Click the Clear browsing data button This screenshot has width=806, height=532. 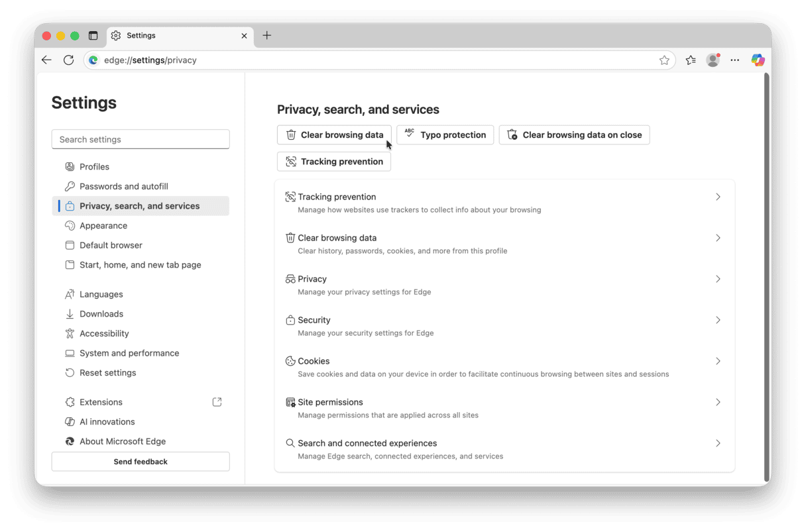[x=334, y=135]
